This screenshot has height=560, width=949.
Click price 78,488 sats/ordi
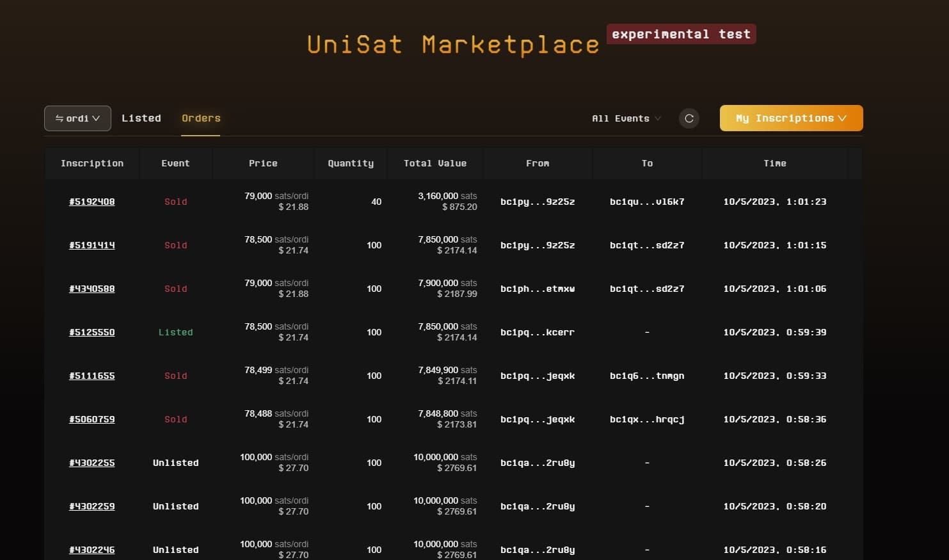pyautogui.click(x=276, y=413)
